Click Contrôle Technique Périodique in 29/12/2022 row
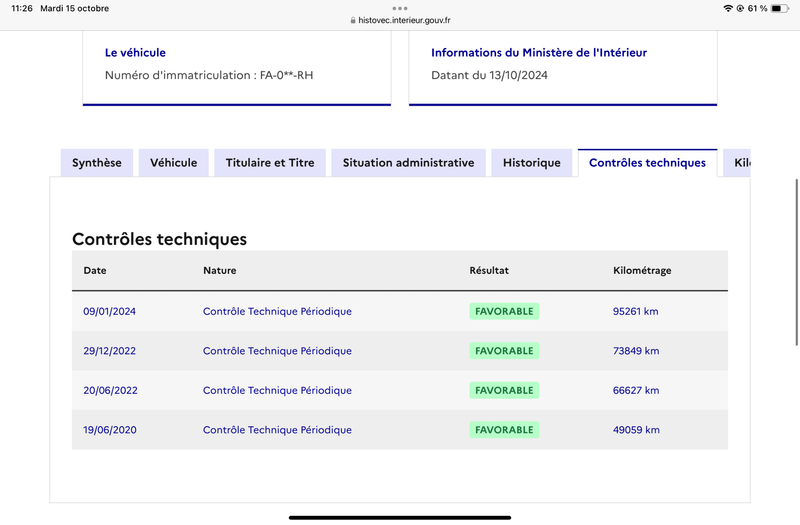 [278, 351]
